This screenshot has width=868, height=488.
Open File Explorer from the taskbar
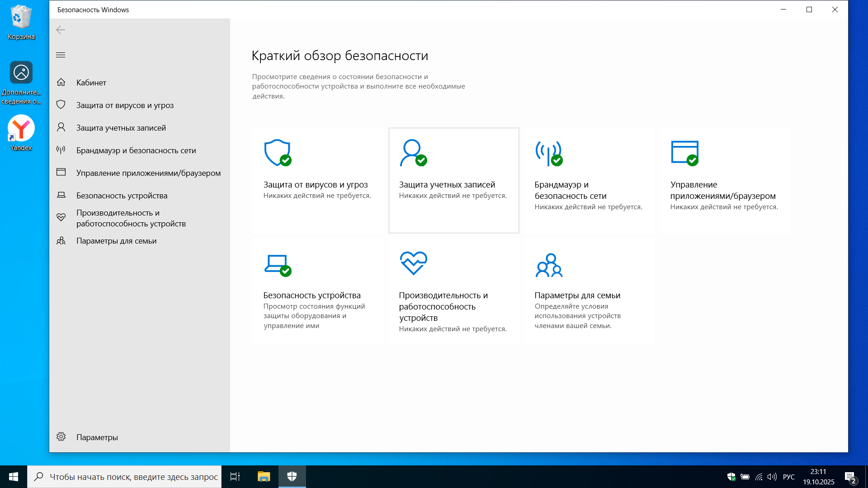[264, 477]
